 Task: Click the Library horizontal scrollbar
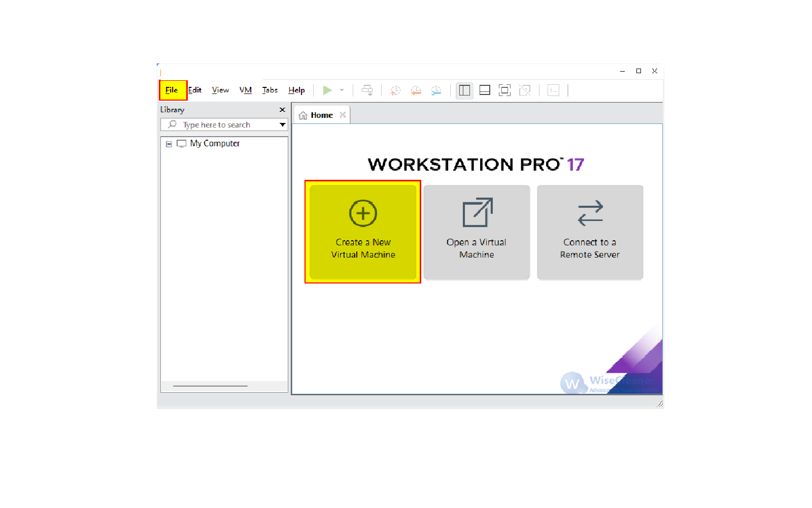(210, 386)
